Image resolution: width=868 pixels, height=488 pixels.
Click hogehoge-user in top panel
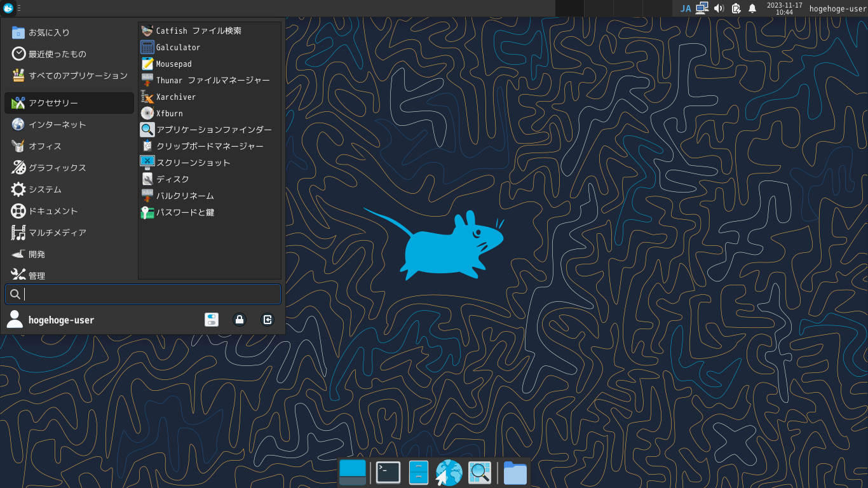[837, 8]
